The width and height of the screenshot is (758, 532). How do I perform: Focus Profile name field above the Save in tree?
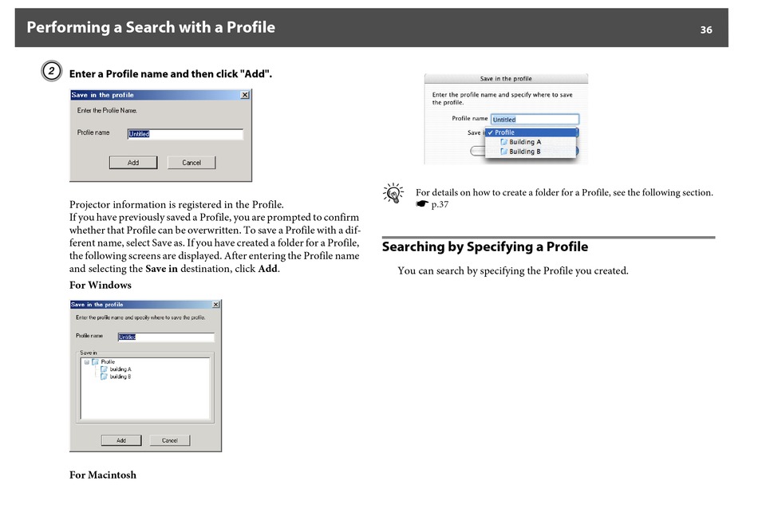click(166, 337)
